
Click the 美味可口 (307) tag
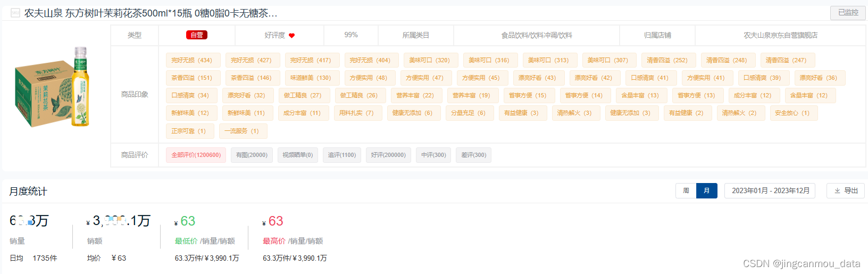click(608, 60)
